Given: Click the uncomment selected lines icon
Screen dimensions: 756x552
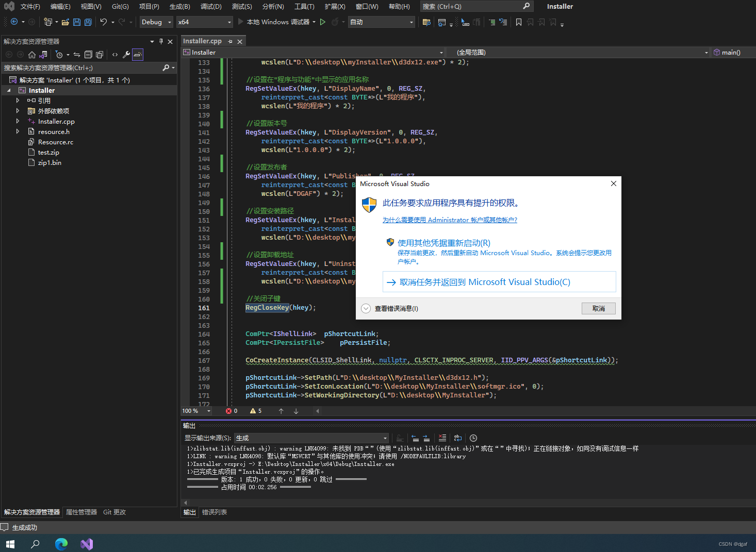Looking at the screenshot, I should (x=503, y=22).
